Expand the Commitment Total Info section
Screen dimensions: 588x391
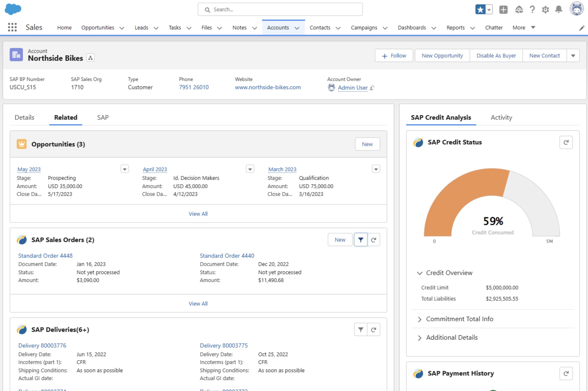point(420,319)
